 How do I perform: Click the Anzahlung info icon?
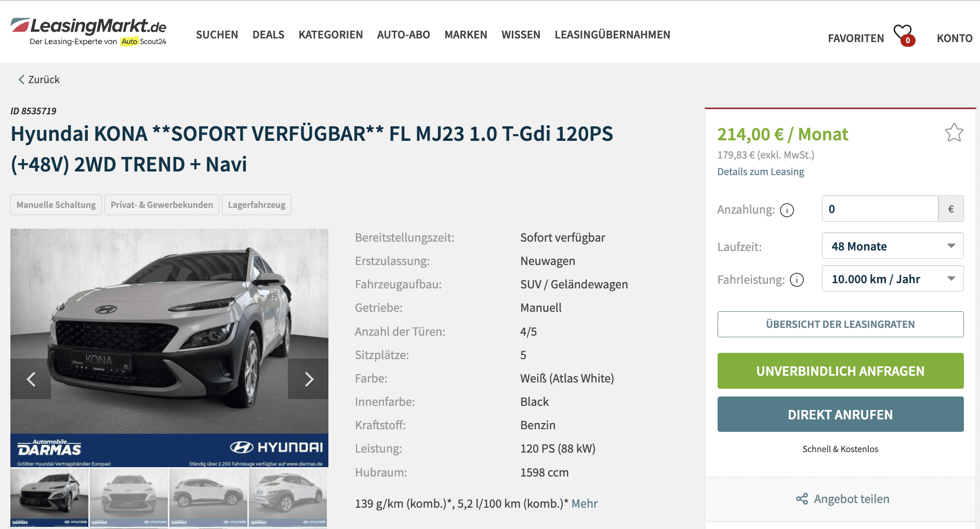[x=787, y=210]
